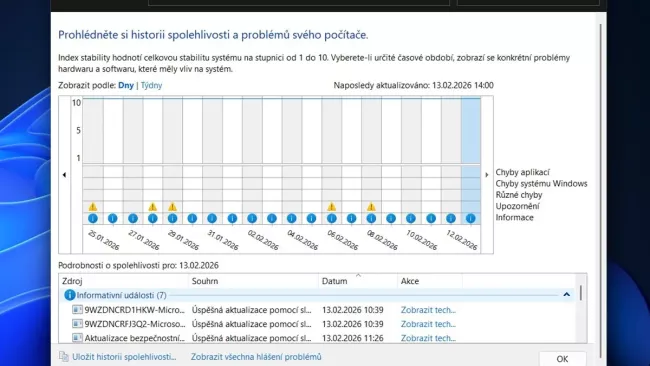The width and height of the screenshot is (650, 366).
Task: Select the 9WZDNCRFJ3Q2-Microso... source row
Action: click(x=135, y=324)
